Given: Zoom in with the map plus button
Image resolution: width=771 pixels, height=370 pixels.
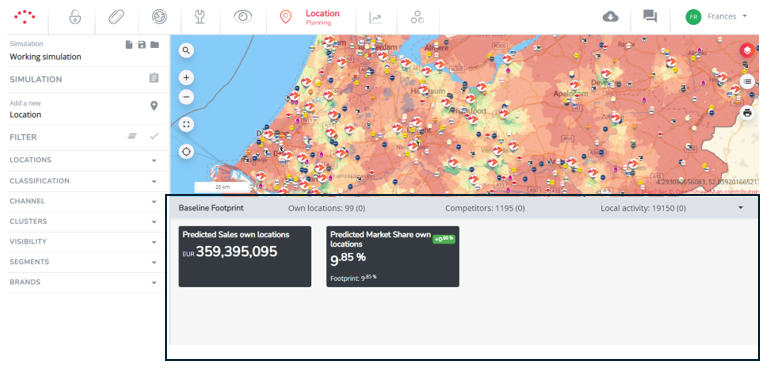Looking at the screenshot, I should click(x=186, y=78).
